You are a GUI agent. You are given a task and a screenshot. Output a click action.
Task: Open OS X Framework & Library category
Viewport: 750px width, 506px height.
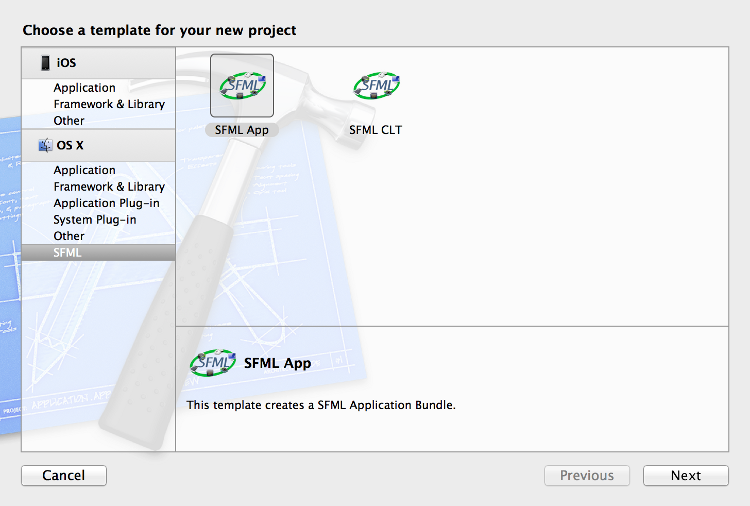[x=109, y=187]
